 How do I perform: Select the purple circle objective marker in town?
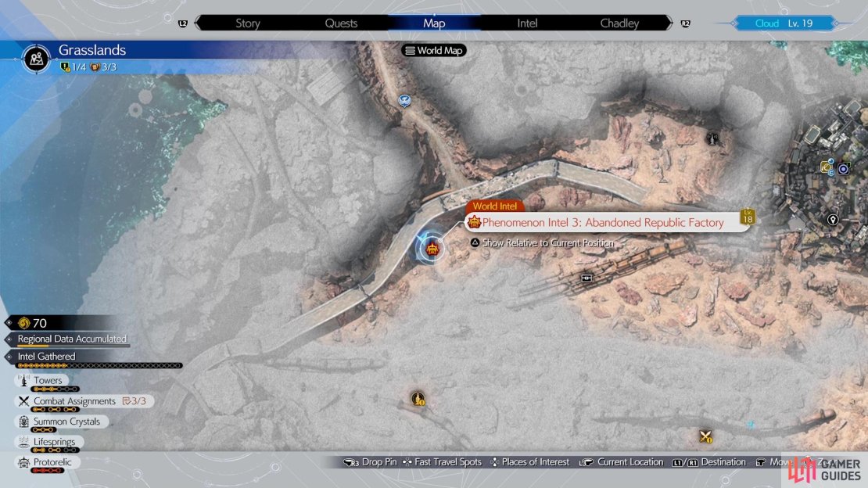pyautogui.click(x=843, y=169)
